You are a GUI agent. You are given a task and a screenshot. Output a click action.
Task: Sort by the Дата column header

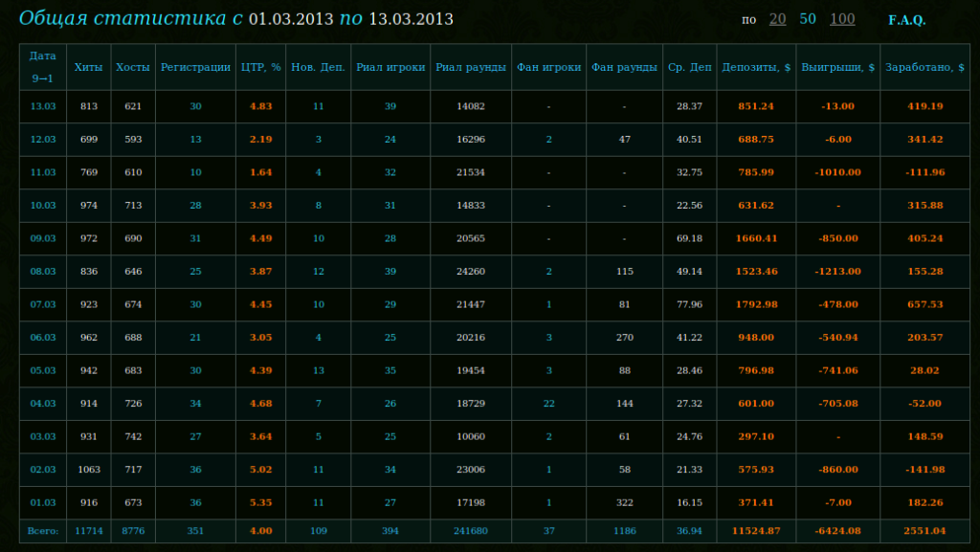point(42,55)
